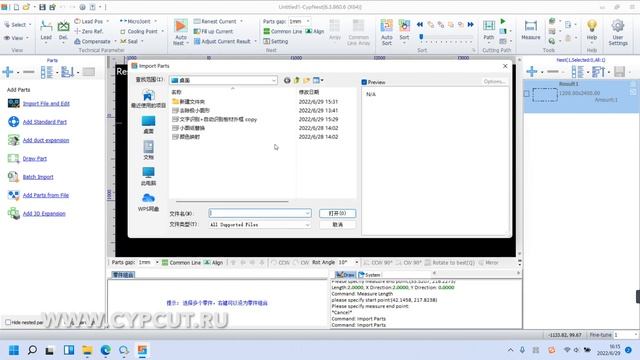This screenshot has width=640, height=360.
Task: Click the Open button in dialog
Action: tap(337, 213)
